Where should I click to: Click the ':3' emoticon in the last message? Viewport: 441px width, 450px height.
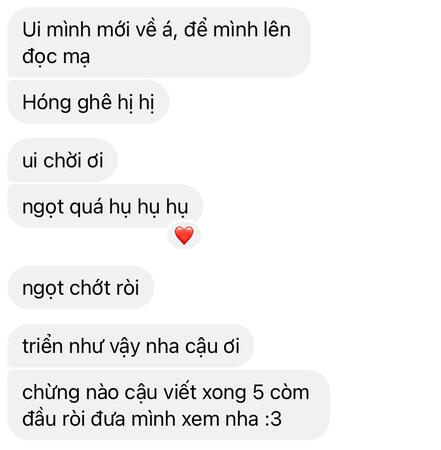click(x=273, y=419)
